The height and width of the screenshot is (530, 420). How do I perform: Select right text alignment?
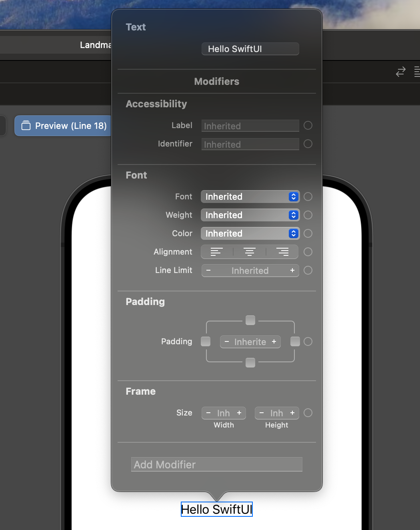tap(282, 252)
